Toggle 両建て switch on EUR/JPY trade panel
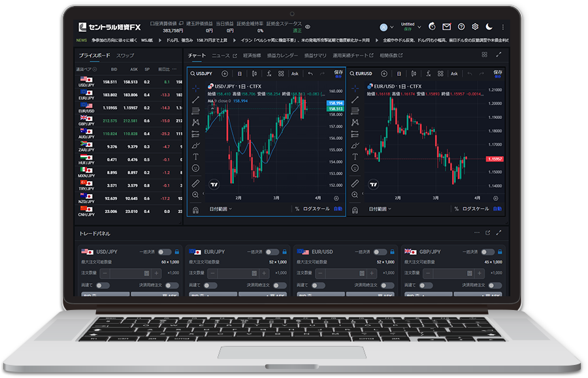The height and width of the screenshot is (378, 588). [x=211, y=285]
